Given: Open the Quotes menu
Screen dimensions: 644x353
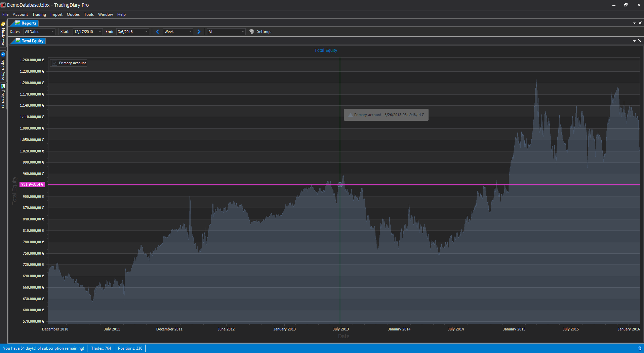Looking at the screenshot, I should pyautogui.click(x=73, y=14).
